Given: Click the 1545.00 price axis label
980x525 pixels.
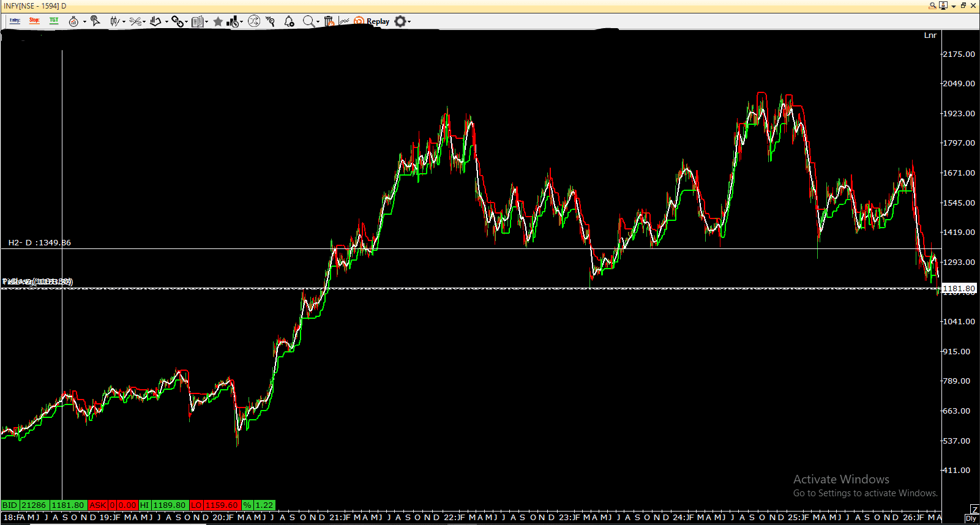Looking at the screenshot, I should coord(959,203).
